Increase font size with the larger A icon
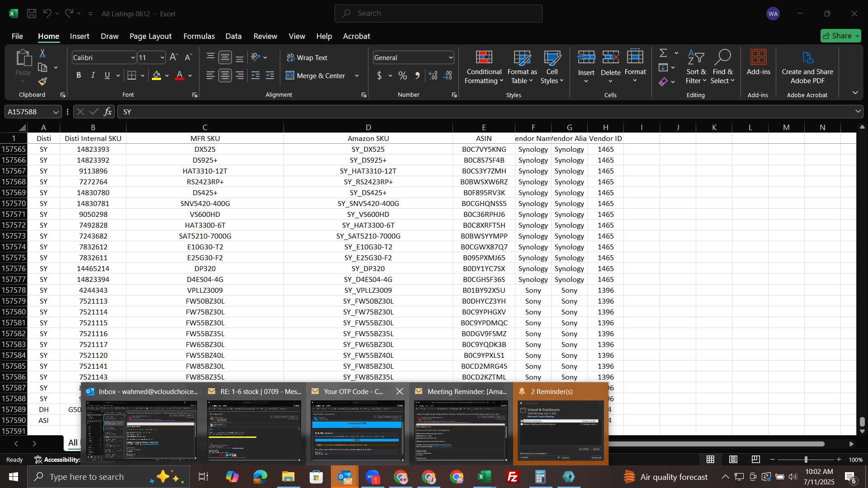868x488 pixels. pyautogui.click(x=174, y=57)
